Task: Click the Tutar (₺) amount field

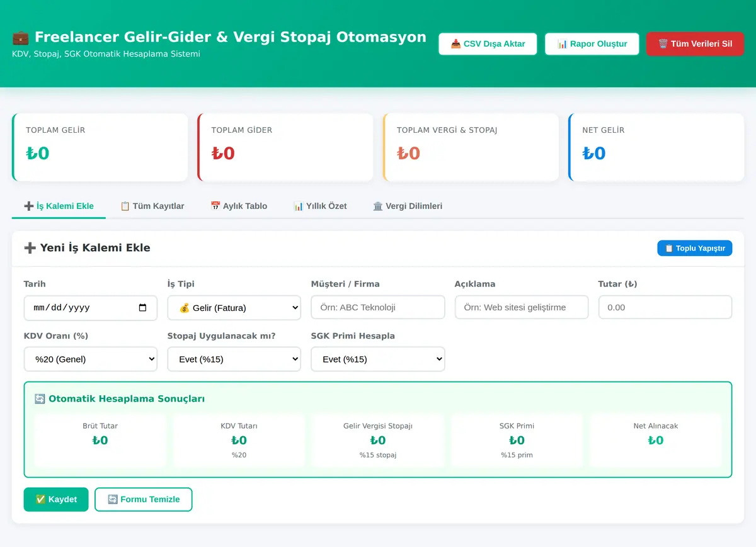Action: (665, 307)
